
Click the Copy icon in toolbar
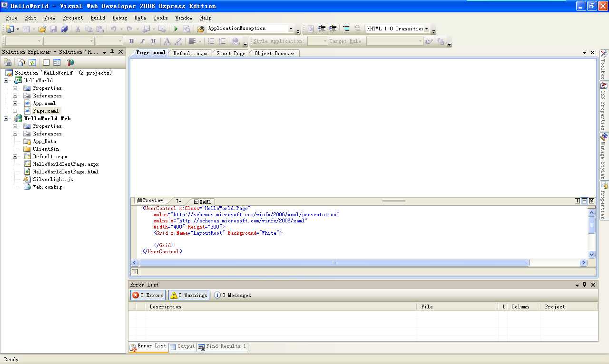coord(88,29)
